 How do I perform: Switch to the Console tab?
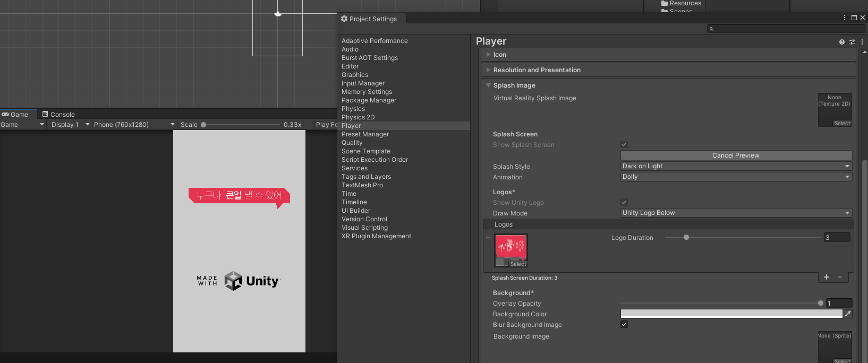[58, 115]
